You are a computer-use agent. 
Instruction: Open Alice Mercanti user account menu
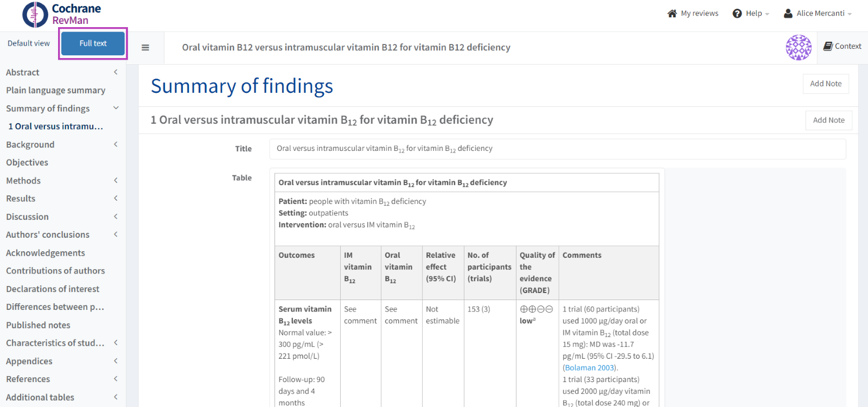point(818,14)
